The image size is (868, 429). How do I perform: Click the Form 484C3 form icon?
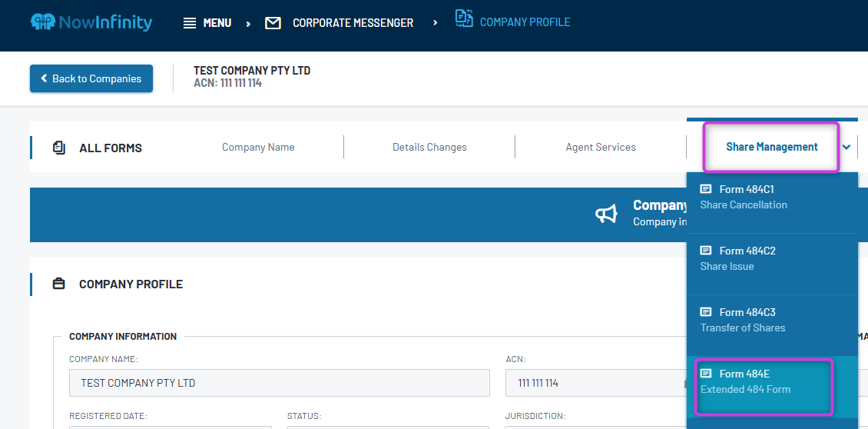click(x=706, y=312)
